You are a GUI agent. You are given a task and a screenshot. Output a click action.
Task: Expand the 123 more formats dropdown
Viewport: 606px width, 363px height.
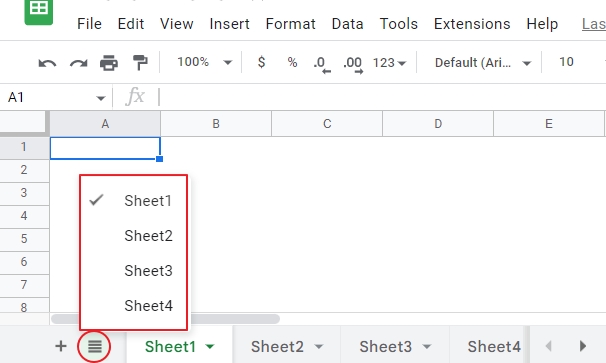click(389, 63)
